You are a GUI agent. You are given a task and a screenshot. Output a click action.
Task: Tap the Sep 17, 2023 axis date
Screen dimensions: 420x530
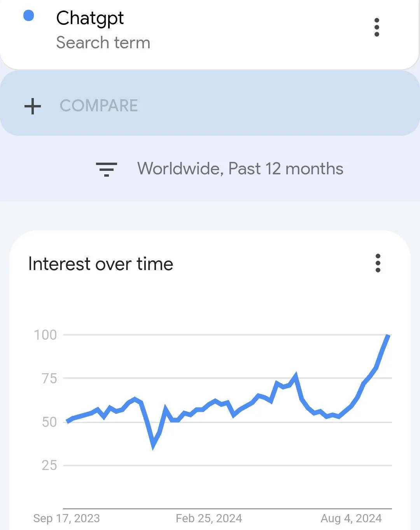[66, 518]
